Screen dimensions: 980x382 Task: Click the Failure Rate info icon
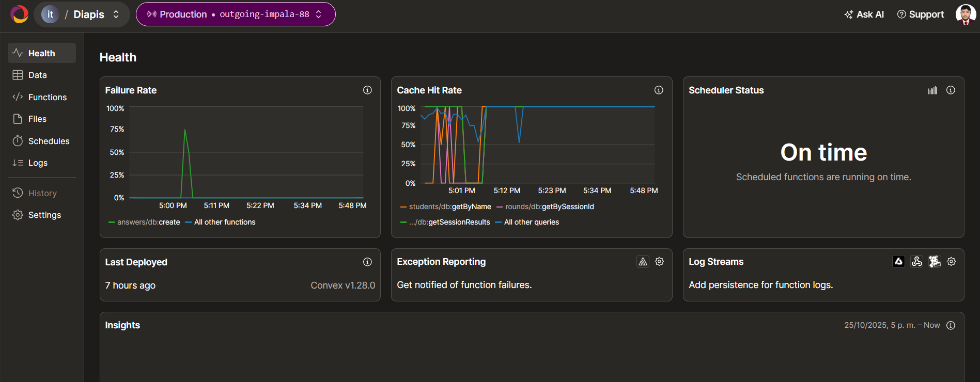click(367, 90)
